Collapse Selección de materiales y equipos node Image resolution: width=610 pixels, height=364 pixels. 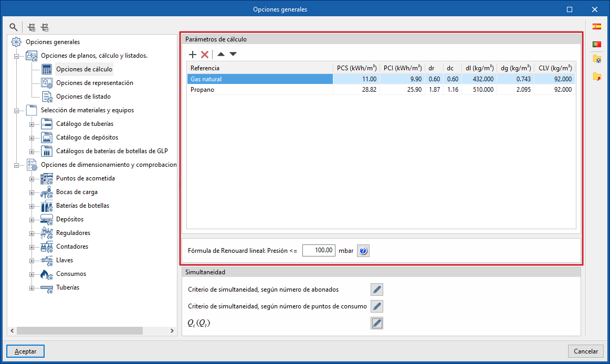[x=16, y=111]
